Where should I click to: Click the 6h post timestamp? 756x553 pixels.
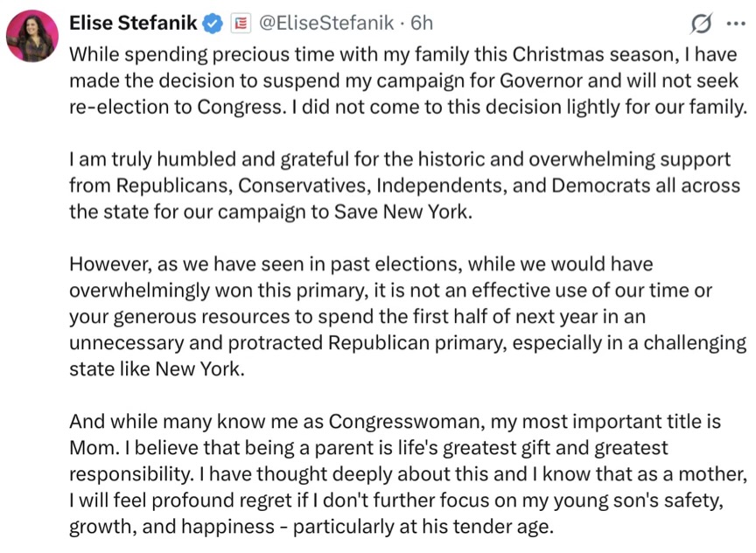point(421,22)
